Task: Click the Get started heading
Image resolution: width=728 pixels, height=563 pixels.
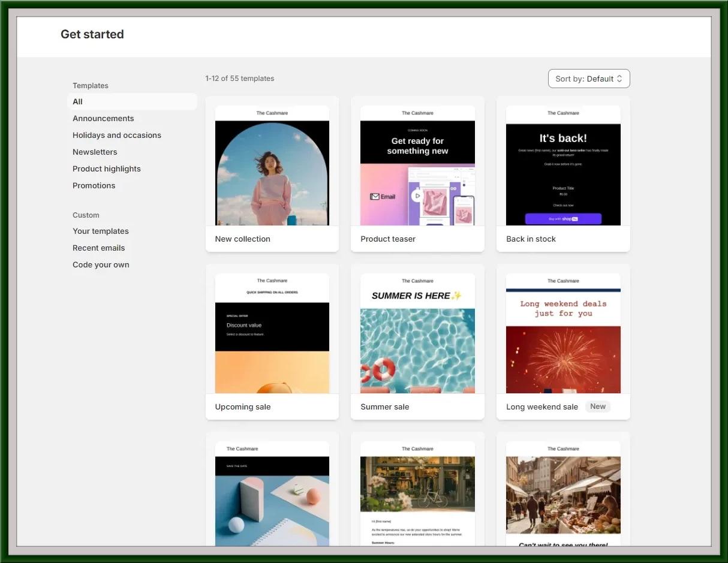Action: [92, 34]
